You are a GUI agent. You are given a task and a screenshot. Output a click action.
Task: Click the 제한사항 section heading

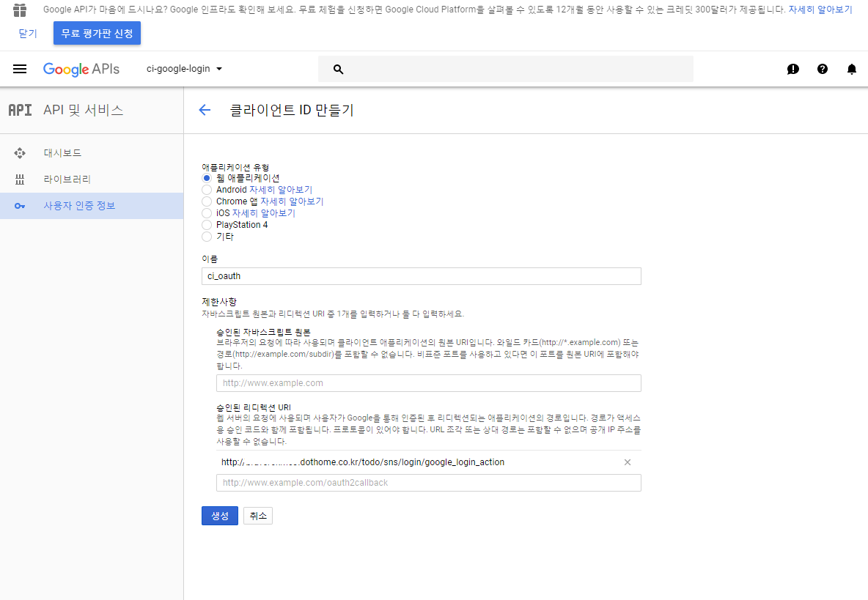(x=219, y=302)
